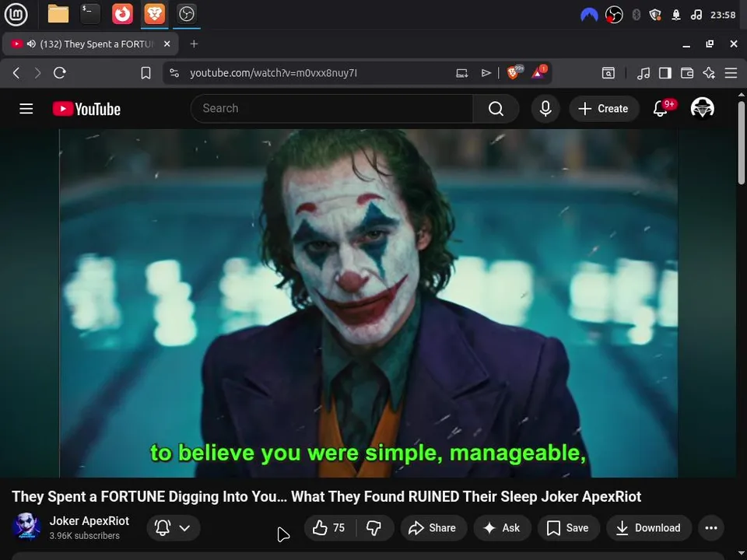The width and height of the screenshot is (747, 560).
Task: Open the terminal from the panel
Action: 90,14
